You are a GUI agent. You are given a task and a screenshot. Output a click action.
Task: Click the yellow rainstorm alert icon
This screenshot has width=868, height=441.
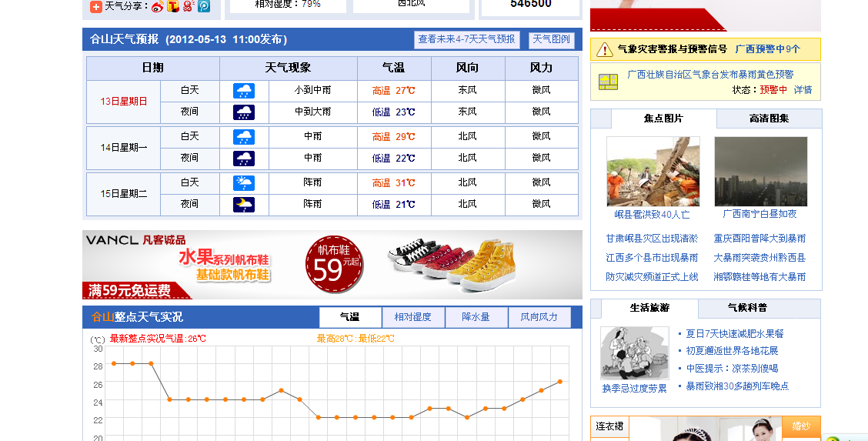tap(608, 82)
